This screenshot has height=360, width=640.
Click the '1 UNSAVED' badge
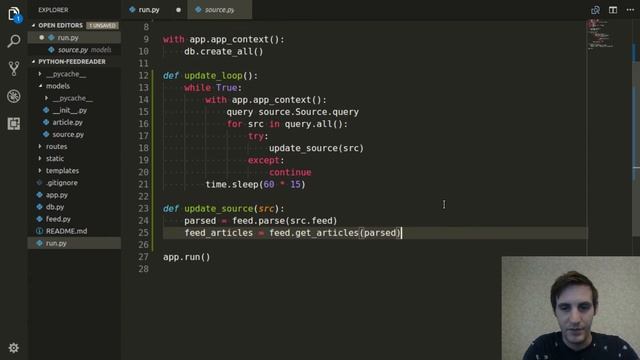[102, 26]
